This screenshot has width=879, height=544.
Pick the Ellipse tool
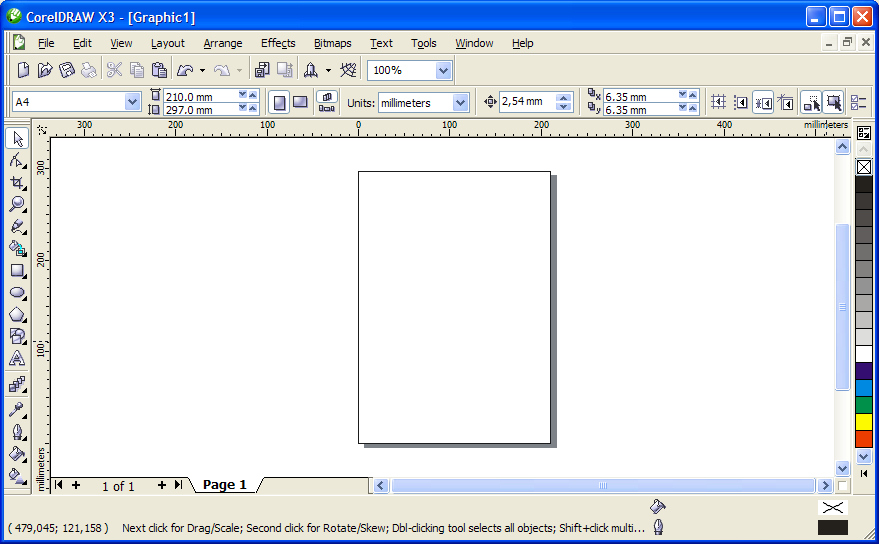pyautogui.click(x=17, y=292)
